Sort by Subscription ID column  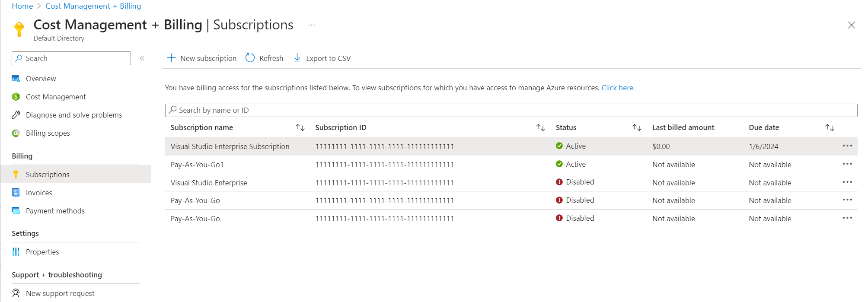click(540, 127)
